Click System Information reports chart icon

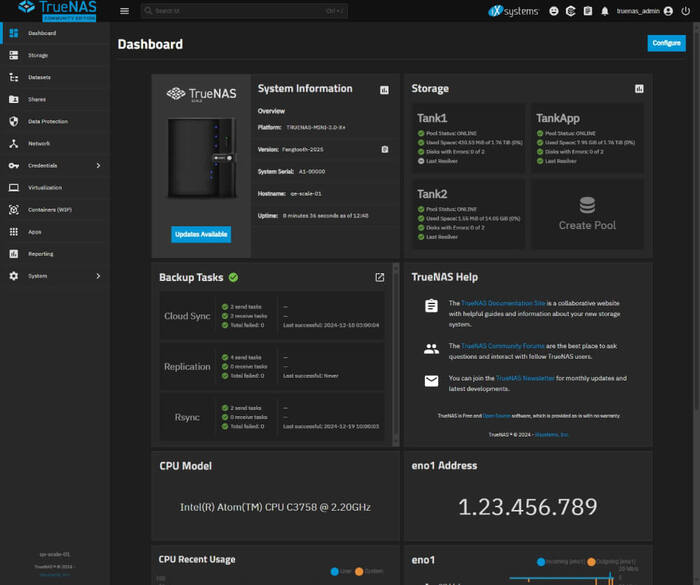pyautogui.click(x=384, y=90)
